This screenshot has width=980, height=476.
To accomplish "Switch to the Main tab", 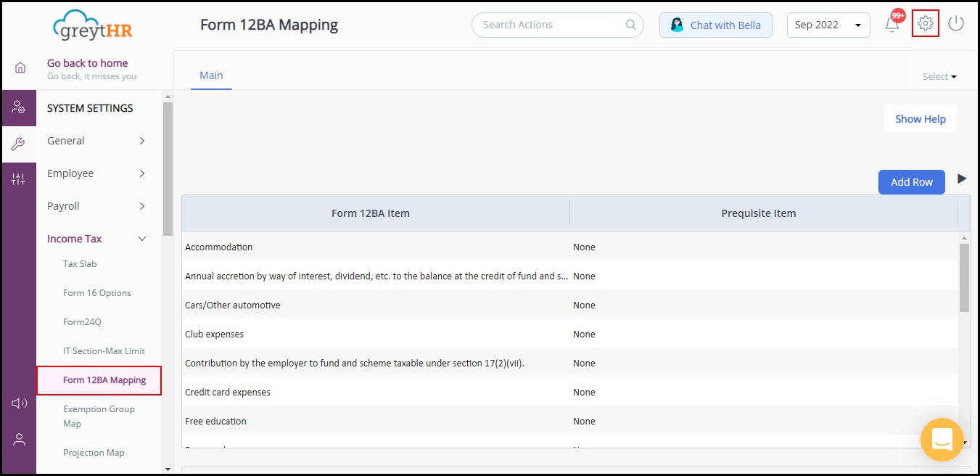I will [210, 75].
